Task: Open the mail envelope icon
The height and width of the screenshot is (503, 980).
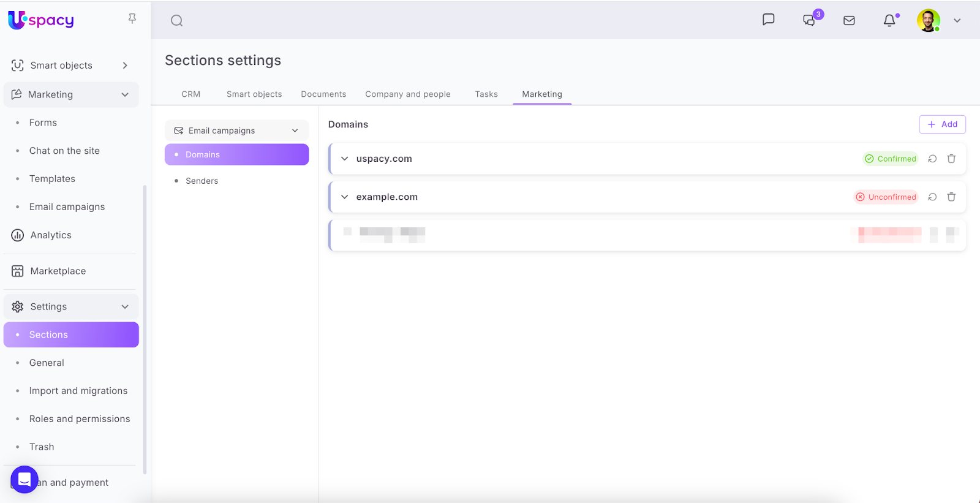Action: click(x=849, y=21)
